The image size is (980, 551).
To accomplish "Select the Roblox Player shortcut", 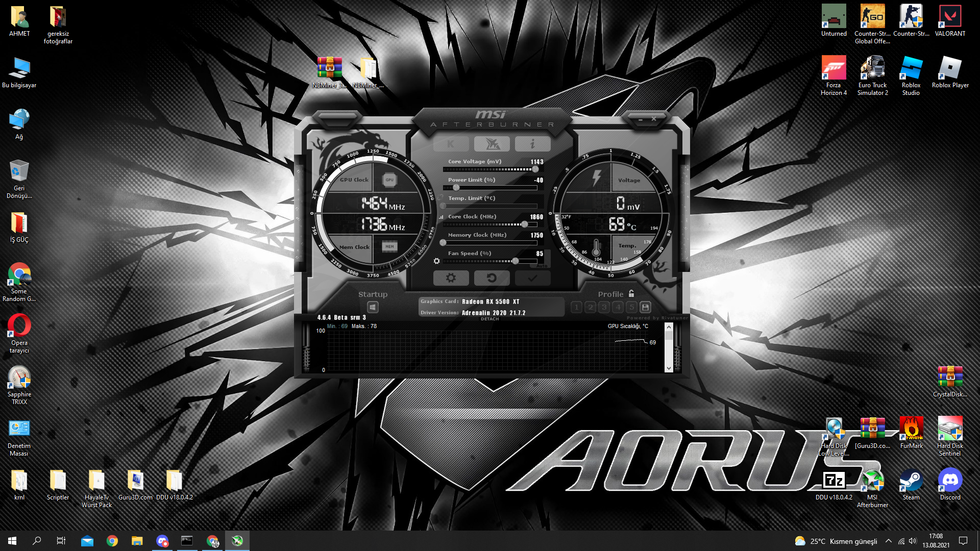I will [x=950, y=72].
